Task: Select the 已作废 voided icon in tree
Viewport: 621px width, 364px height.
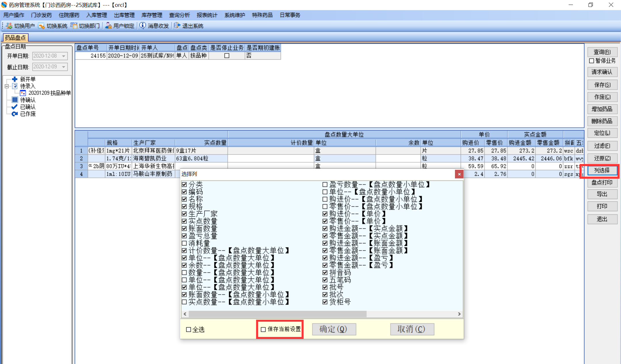Action: 15,114
